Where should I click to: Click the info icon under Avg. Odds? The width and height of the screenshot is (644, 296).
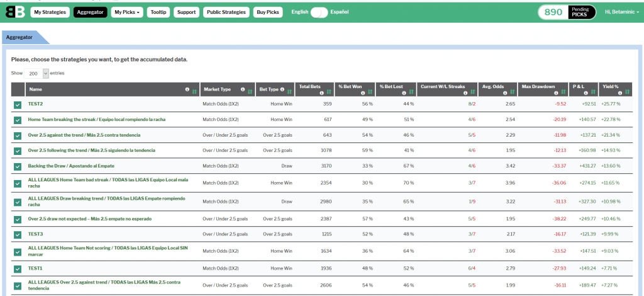[x=505, y=93]
